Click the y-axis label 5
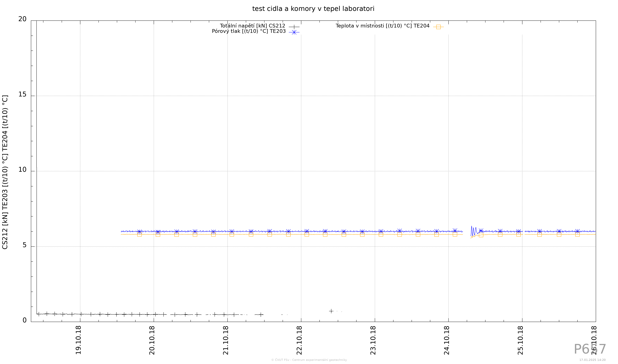Screen dimensions: 618x364 pyautogui.click(x=25, y=245)
